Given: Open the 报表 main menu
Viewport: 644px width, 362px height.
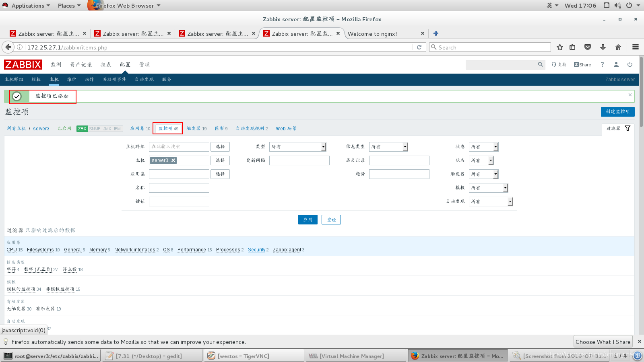Looking at the screenshot, I should click(x=106, y=64).
